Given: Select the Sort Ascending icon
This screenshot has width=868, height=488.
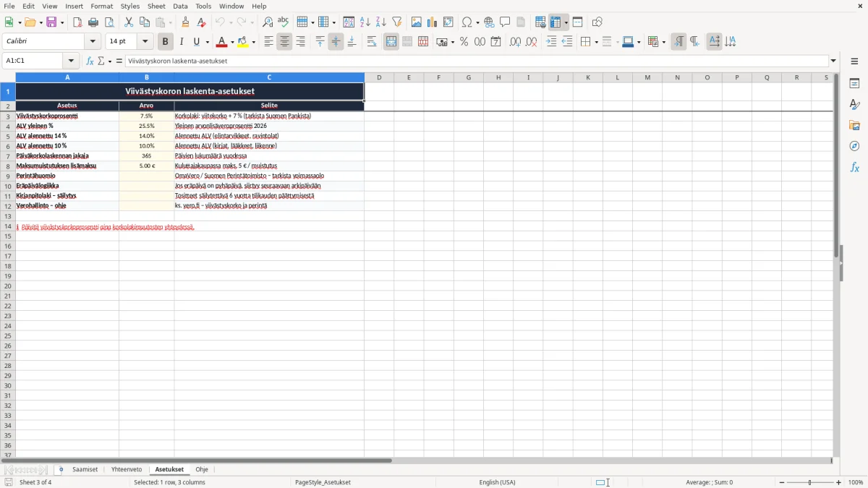Looking at the screenshot, I should (x=365, y=22).
